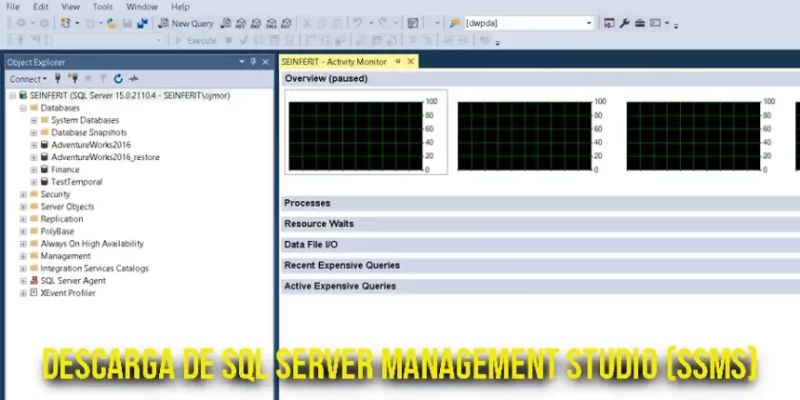Viewport: 800px width, 400px height.
Task: Click the Analysis Services DAX Query icon
Action: [286, 23]
